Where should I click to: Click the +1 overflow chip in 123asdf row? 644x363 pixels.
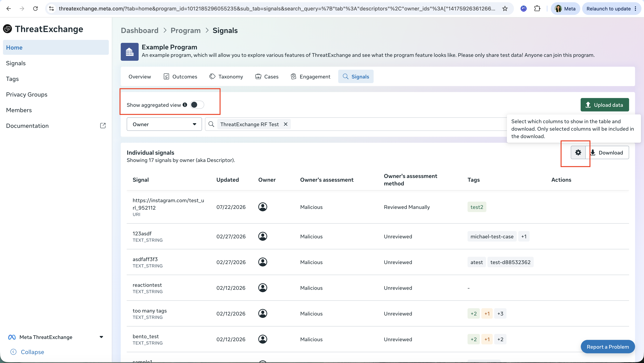[524, 236]
